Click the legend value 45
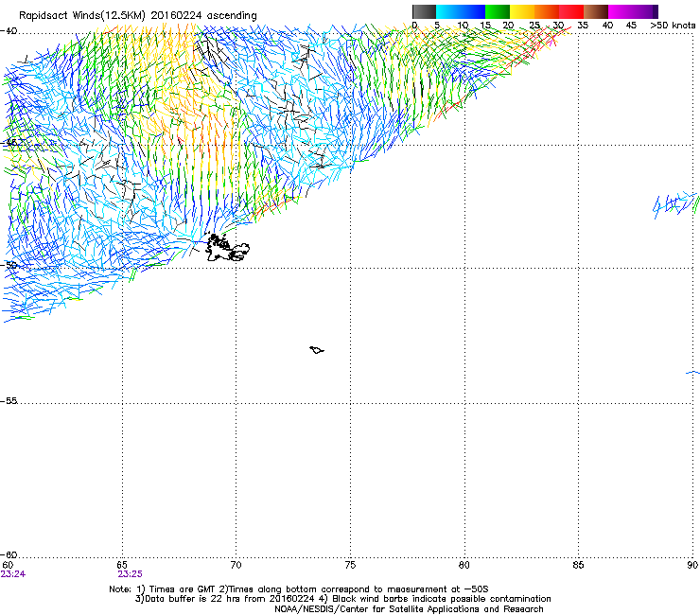This screenshot has width=700, height=615. coord(631,26)
